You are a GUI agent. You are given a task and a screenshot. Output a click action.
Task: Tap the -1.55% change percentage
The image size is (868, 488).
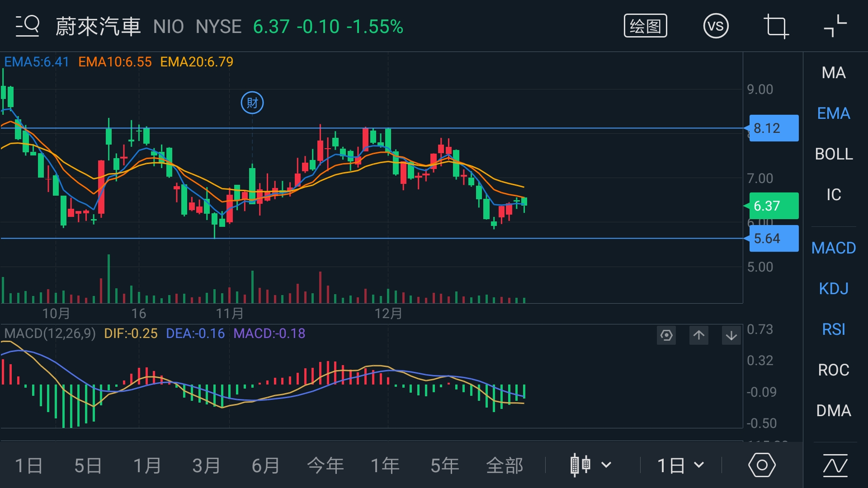point(375,27)
